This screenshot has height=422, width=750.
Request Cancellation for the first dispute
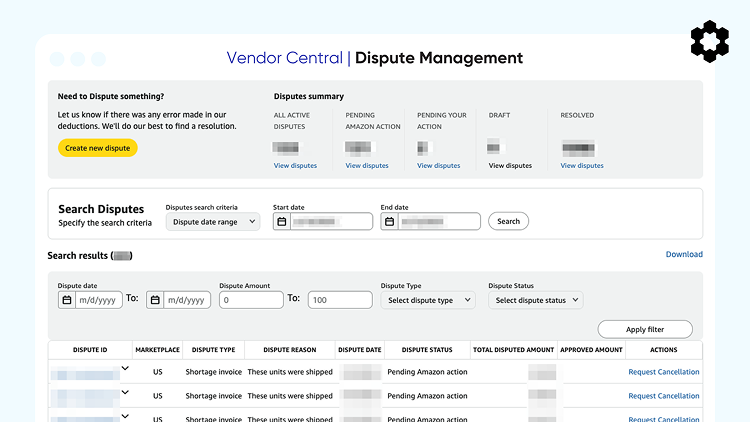tap(663, 372)
